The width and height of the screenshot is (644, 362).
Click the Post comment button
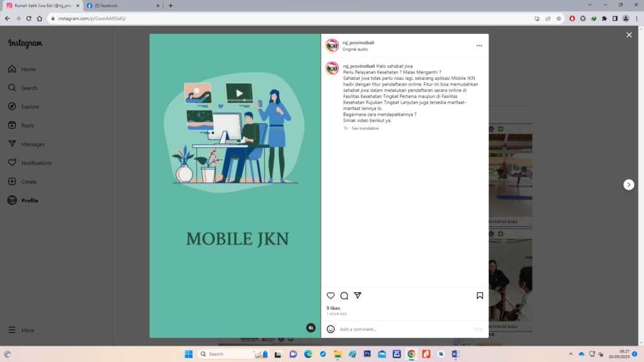pos(479,329)
